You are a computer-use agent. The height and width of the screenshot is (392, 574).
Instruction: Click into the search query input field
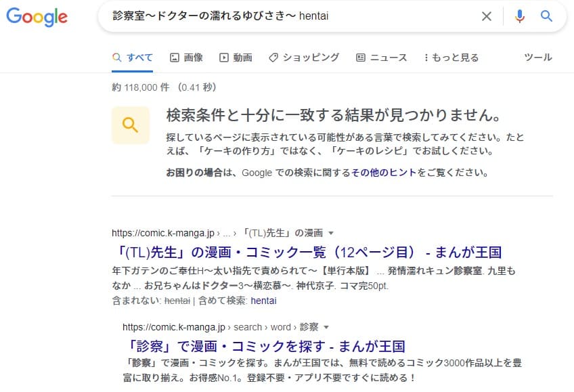pos(293,16)
